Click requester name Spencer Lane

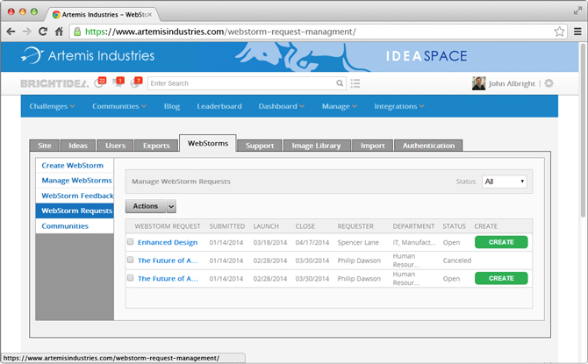click(358, 242)
